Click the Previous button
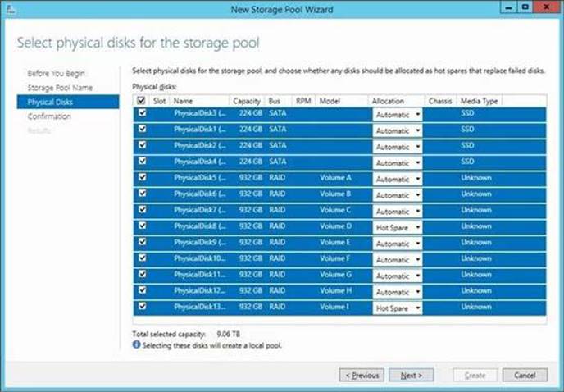The image size is (564, 392). (x=362, y=375)
